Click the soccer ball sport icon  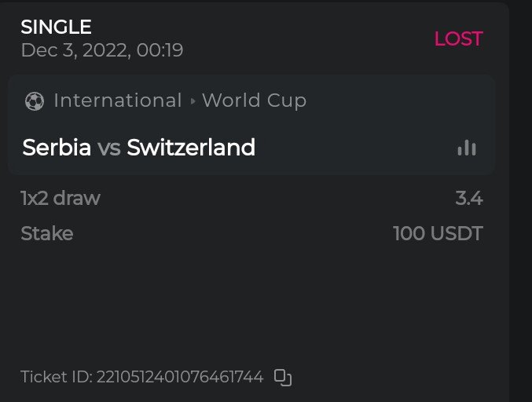tap(34, 101)
